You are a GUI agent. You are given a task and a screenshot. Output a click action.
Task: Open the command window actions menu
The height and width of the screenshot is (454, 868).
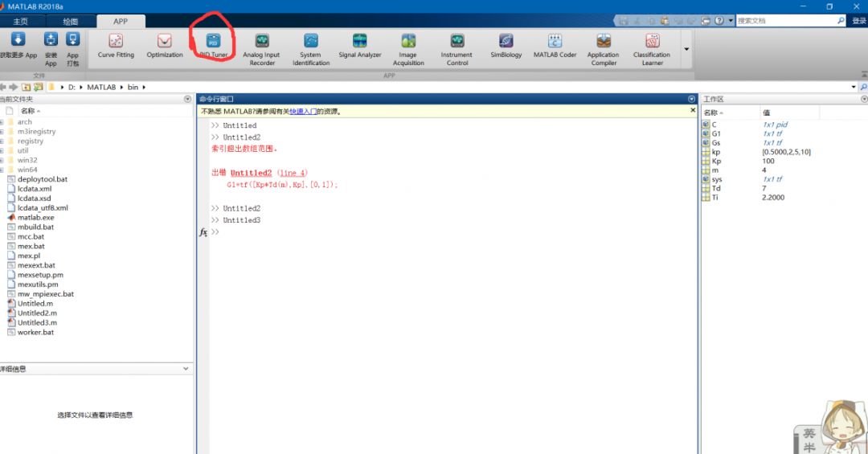click(x=691, y=99)
